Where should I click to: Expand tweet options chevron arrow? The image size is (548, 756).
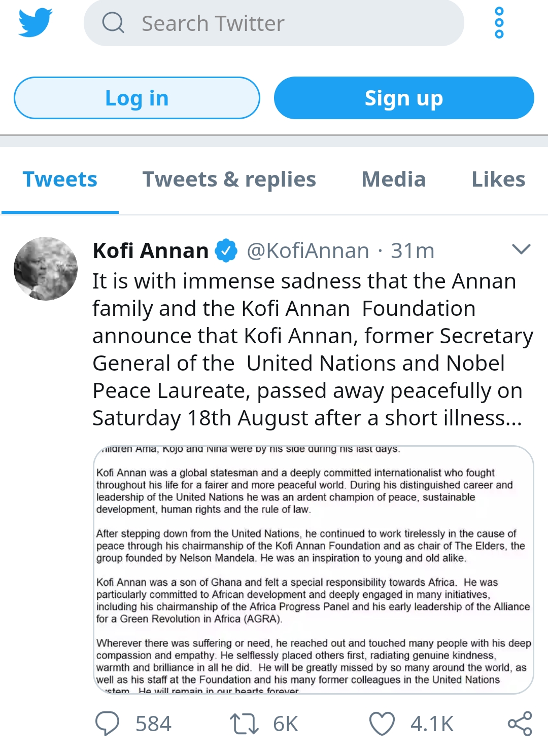coord(521,249)
